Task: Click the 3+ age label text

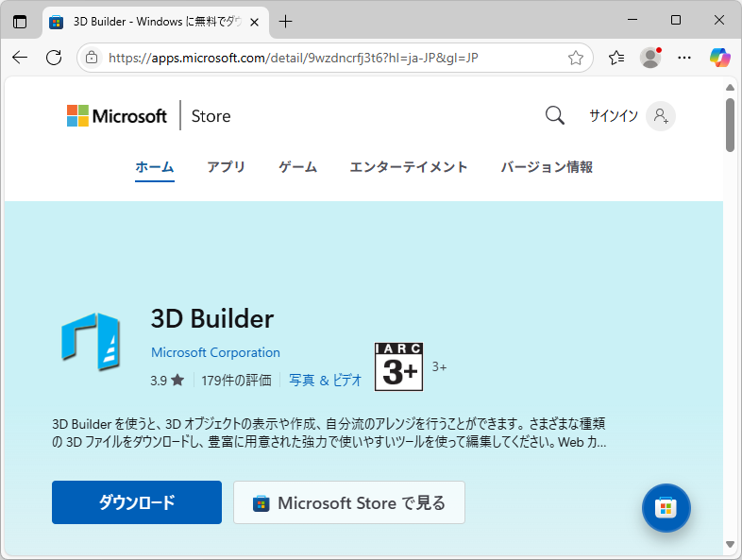Action: click(x=439, y=366)
